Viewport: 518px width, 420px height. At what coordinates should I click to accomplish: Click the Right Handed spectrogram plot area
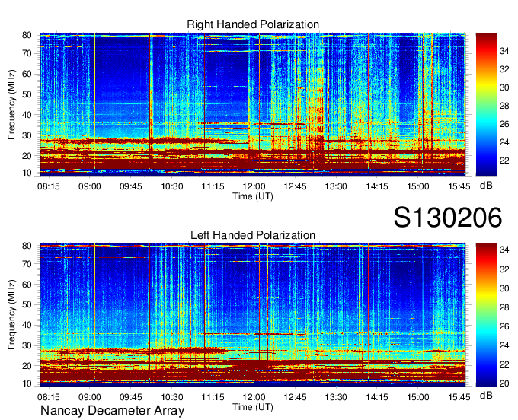pos(253,104)
